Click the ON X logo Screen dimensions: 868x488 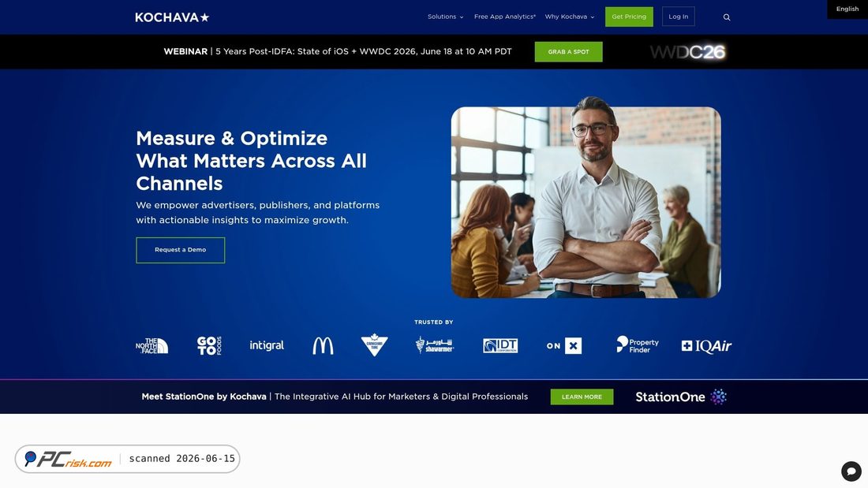[564, 346]
